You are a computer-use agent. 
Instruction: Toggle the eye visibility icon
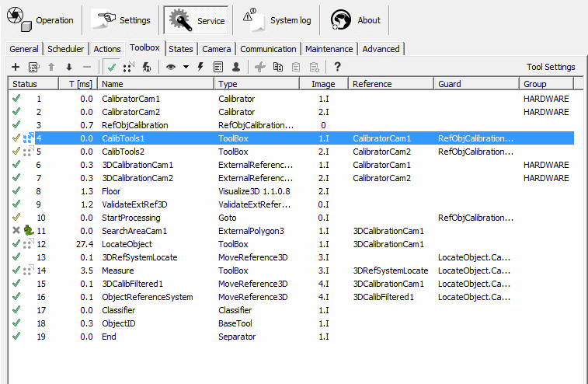[x=171, y=68]
